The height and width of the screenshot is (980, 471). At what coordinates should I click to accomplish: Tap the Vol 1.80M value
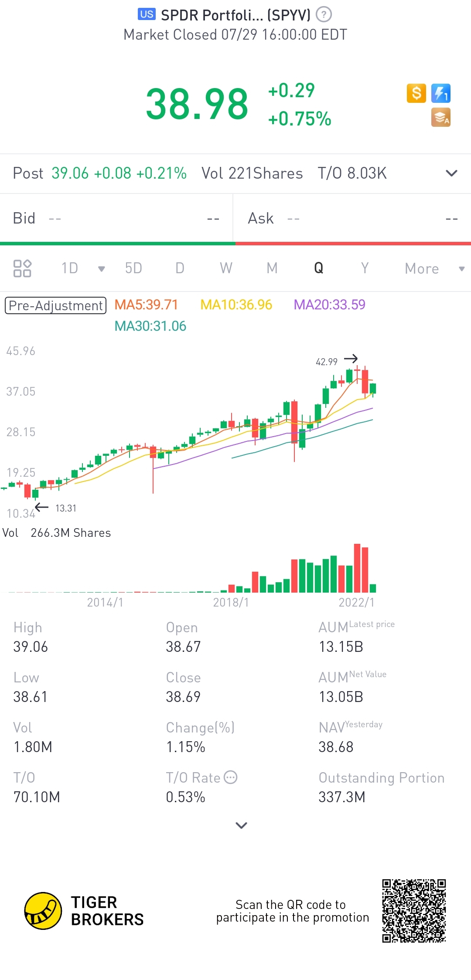[33, 747]
